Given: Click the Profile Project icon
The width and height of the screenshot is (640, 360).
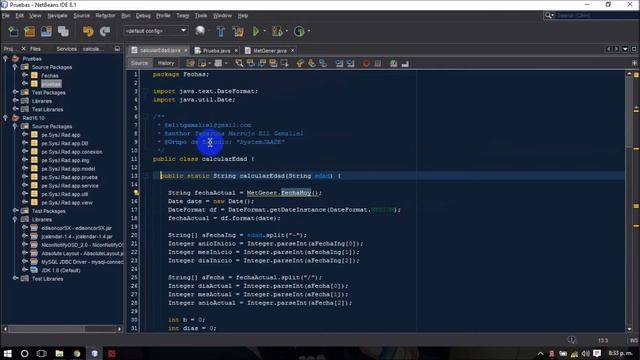Looking at the screenshot, I should point(299,31).
